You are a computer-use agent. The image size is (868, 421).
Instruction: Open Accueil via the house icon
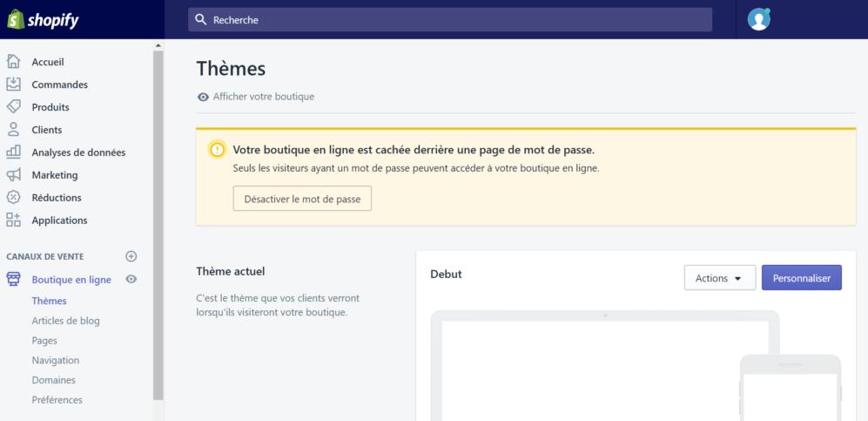(13, 62)
